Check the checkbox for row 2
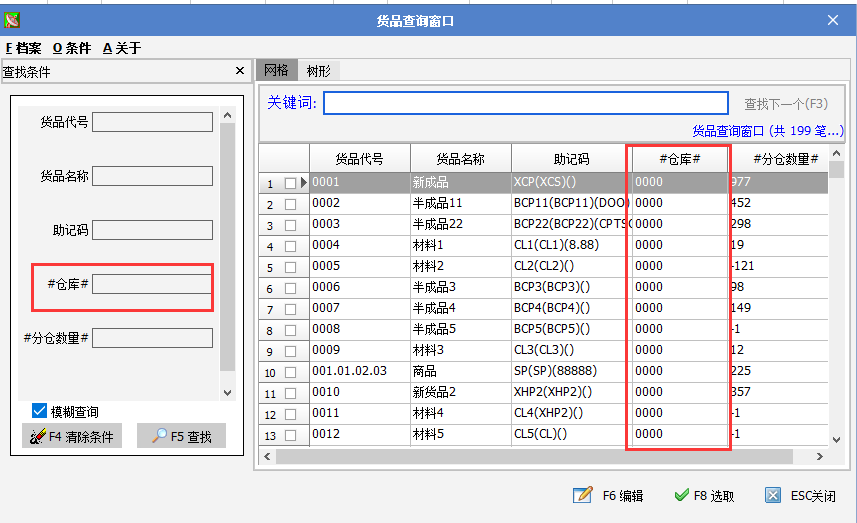 point(291,204)
